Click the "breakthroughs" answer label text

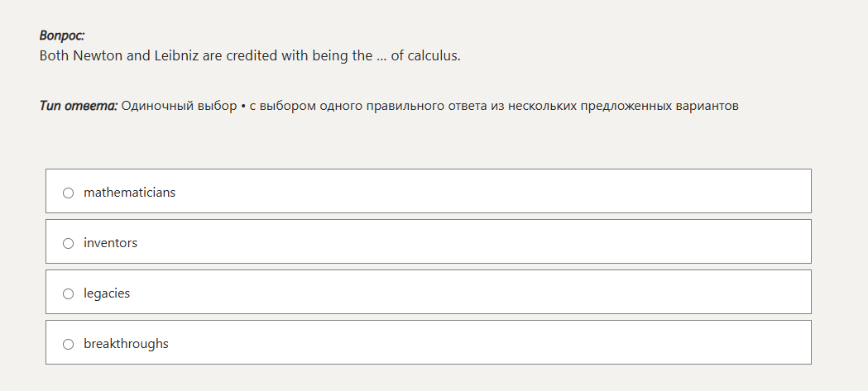point(126,344)
